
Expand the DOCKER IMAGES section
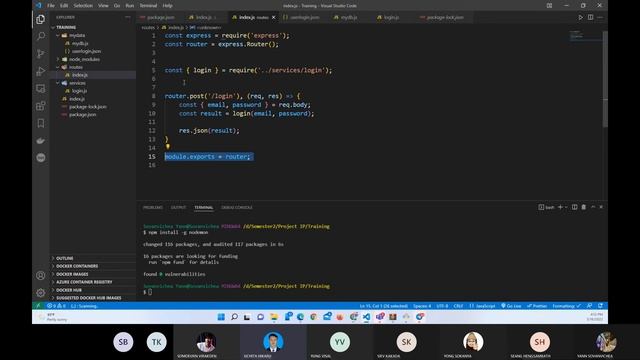72,274
